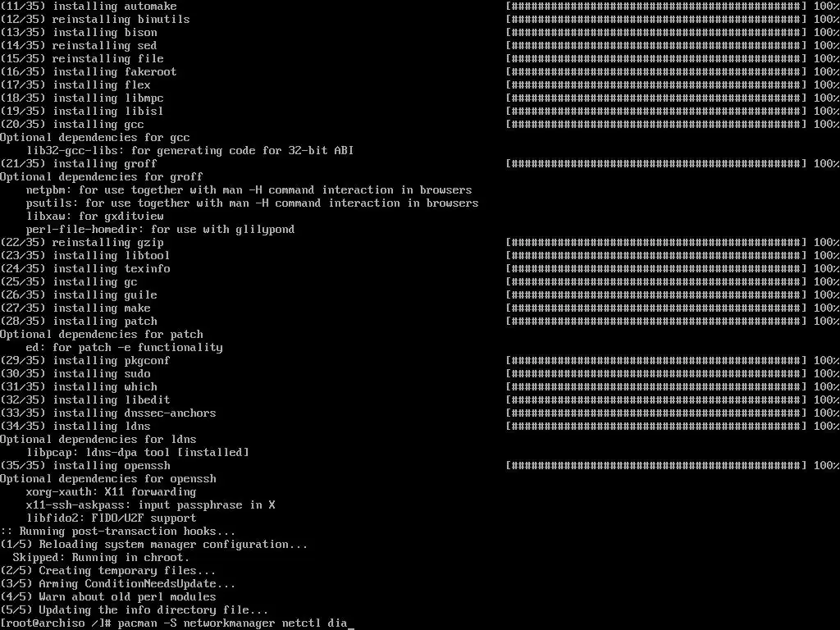Click the 'Skipped: Running in chroot.' message
The width and height of the screenshot is (840, 630).
101,558
